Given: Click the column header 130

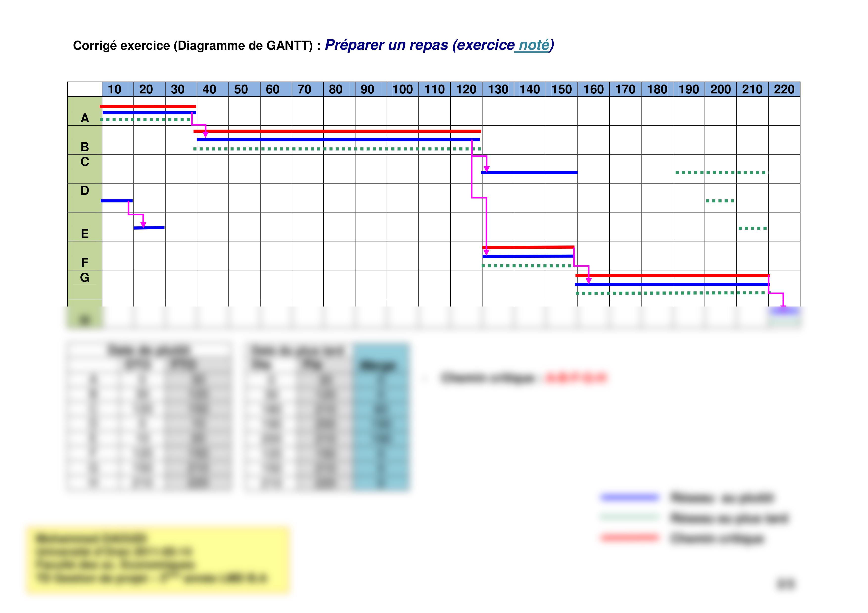Looking at the screenshot, I should coord(498,89).
